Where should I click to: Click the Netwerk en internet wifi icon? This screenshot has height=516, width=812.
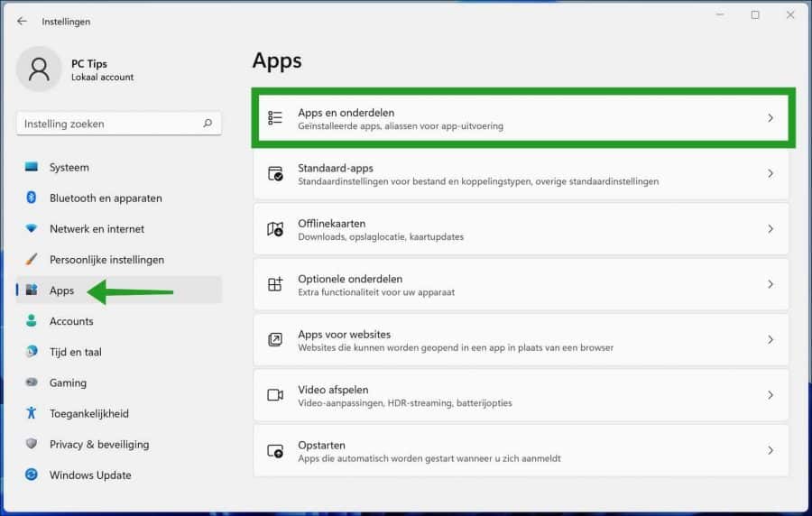(32, 228)
